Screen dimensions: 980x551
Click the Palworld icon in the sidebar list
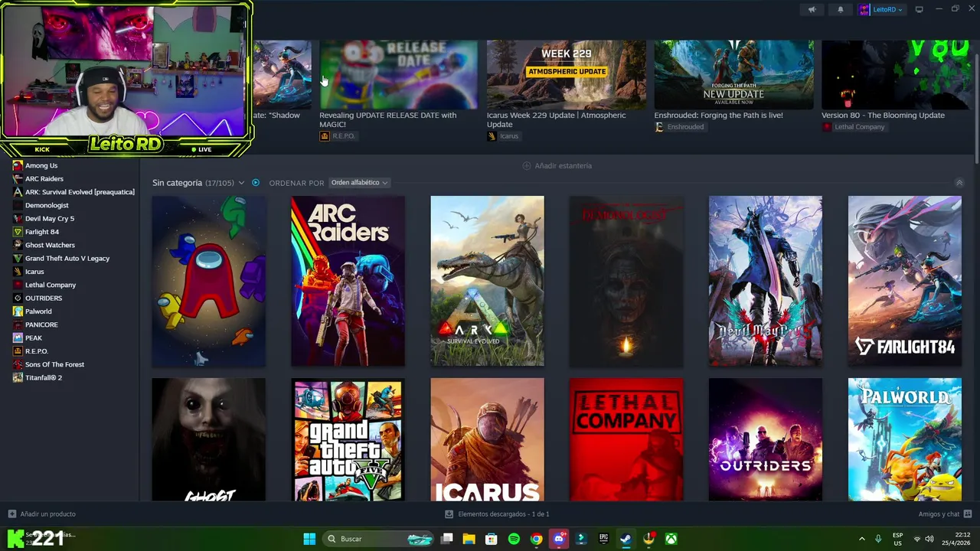(x=18, y=311)
